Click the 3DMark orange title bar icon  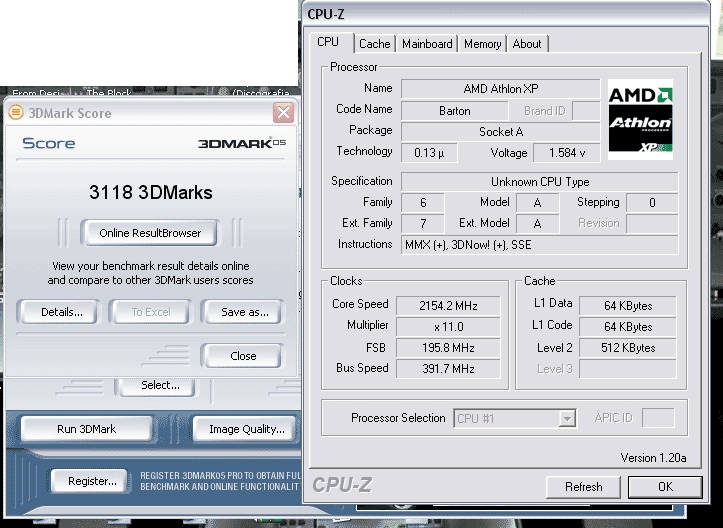tap(16, 113)
